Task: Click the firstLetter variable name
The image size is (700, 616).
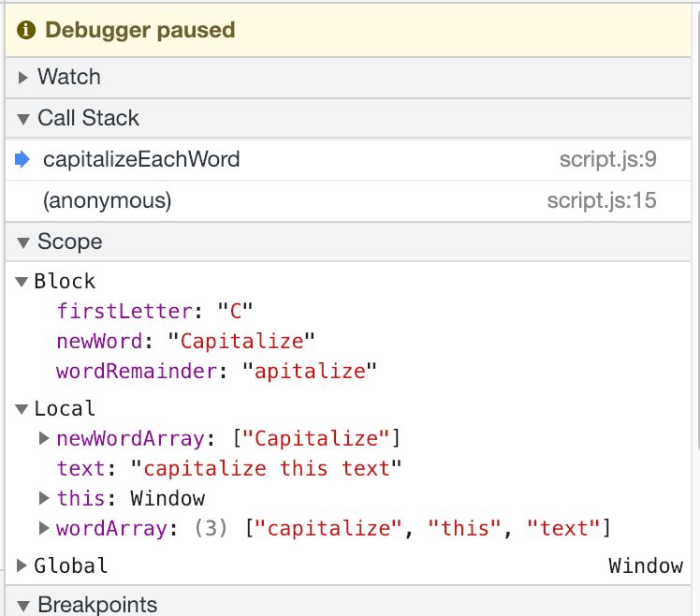Action: pos(124,311)
